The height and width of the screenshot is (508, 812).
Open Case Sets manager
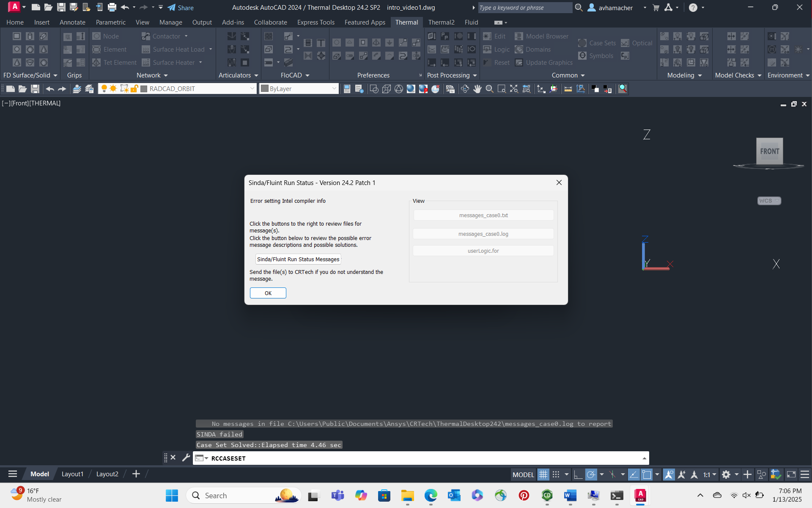click(597, 43)
